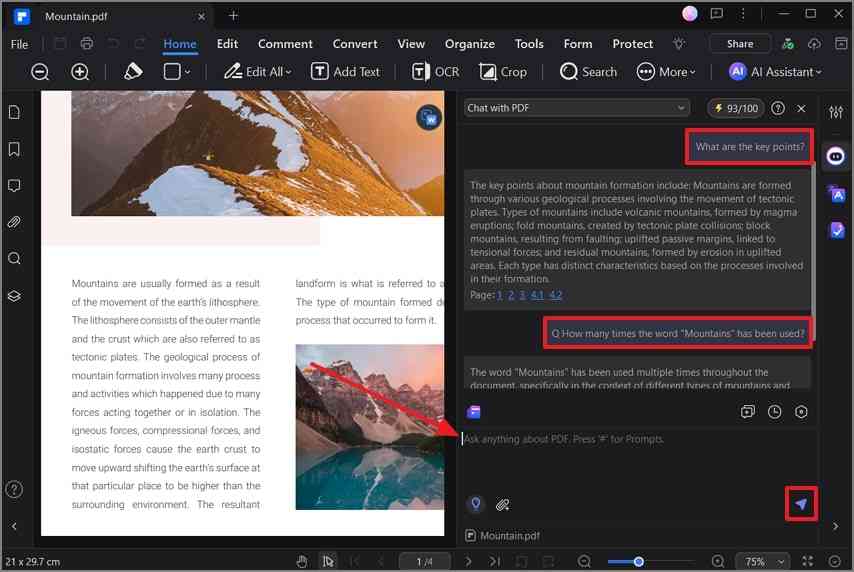Viewport: 854px width, 572px height.
Task: Open the Chat with PDF dropdown
Action: click(x=576, y=108)
